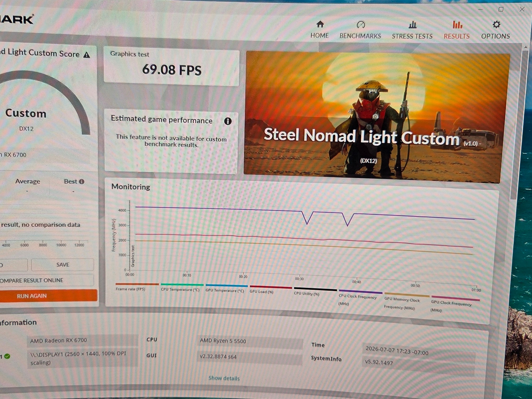Switch to the BENCHMARKS tab label
Image resolution: width=532 pixels, height=399 pixels.
coord(360,36)
